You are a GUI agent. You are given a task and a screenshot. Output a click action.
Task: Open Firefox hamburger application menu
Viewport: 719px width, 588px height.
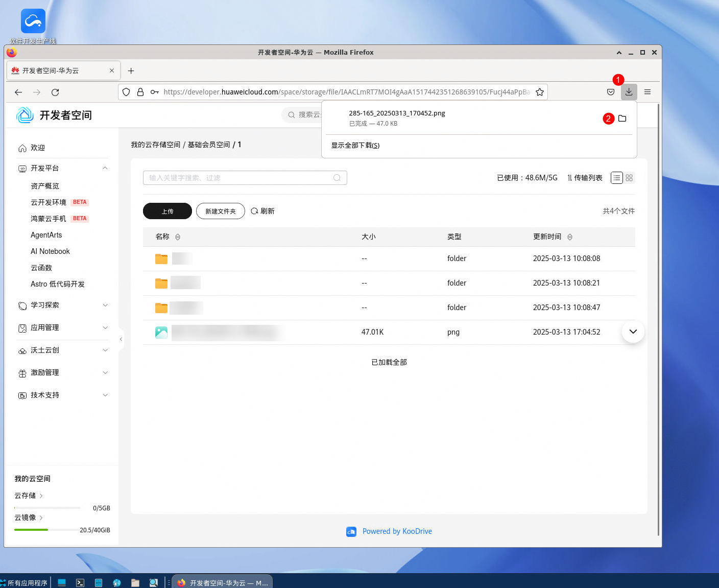647,92
